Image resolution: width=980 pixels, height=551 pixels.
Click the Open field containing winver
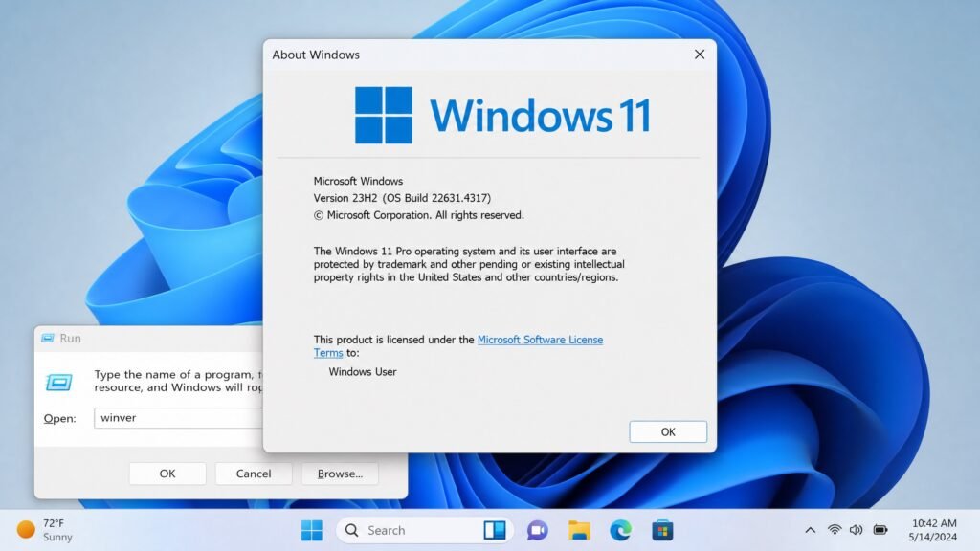[x=179, y=418]
